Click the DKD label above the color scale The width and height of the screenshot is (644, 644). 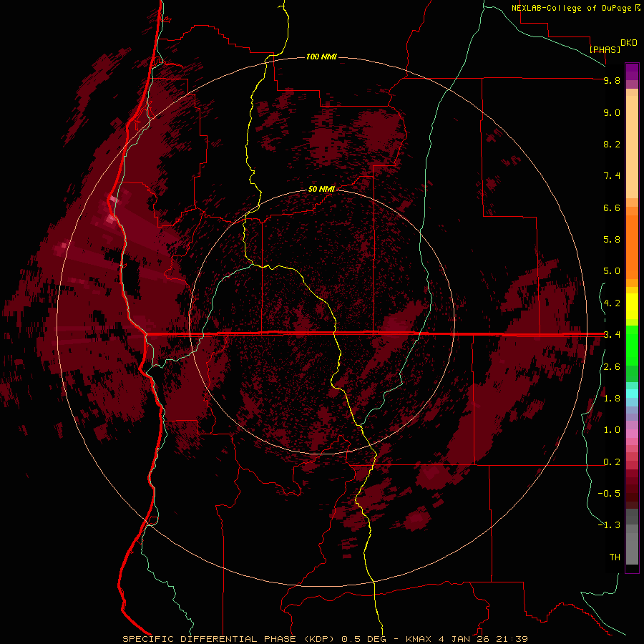(x=629, y=43)
